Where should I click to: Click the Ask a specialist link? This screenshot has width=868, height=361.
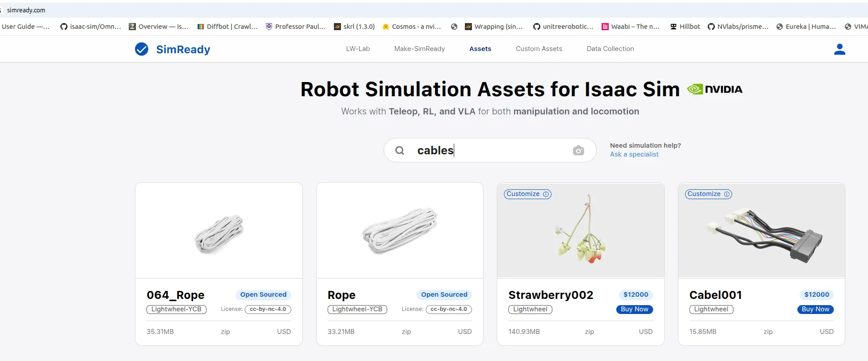[634, 154]
